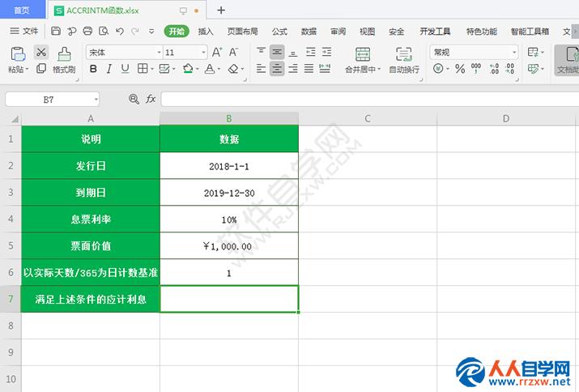This screenshot has height=392, width=579.
Task: Click the Print icon
Action: coord(87,31)
